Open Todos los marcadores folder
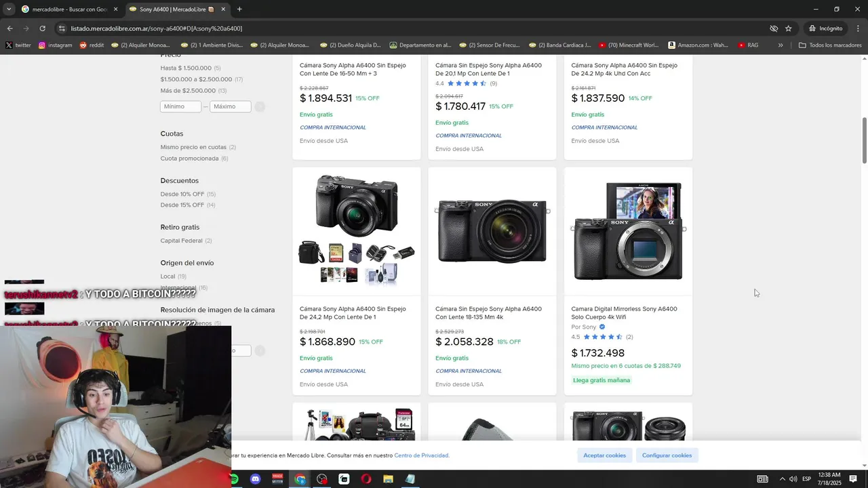The image size is (868, 488). [830, 45]
